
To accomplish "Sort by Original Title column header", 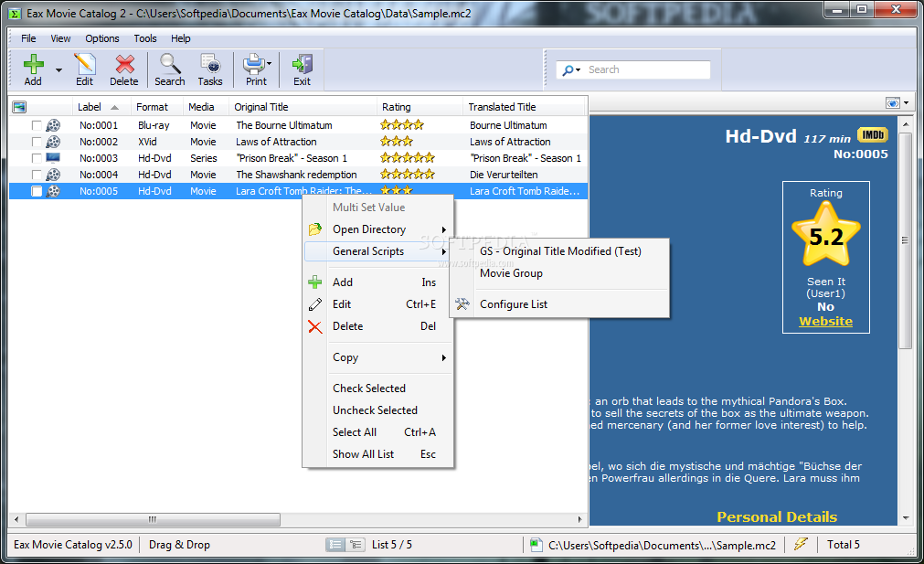I will click(x=303, y=107).
